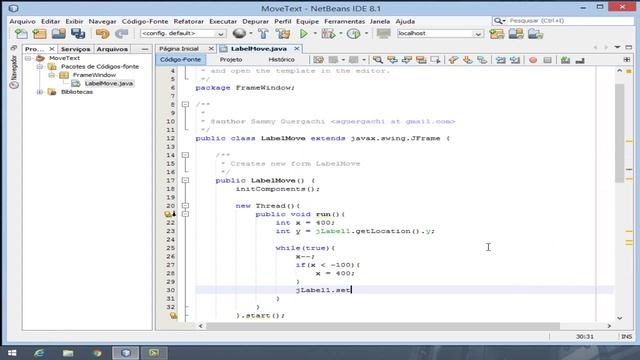The image size is (640, 360).
Task: Open Profile Project dropdown arrow
Action: click(366, 33)
